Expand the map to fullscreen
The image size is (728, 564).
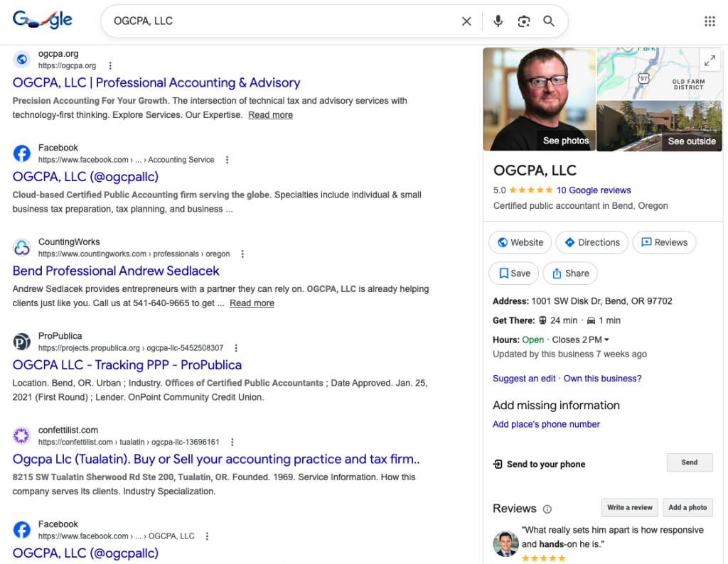[x=710, y=60]
